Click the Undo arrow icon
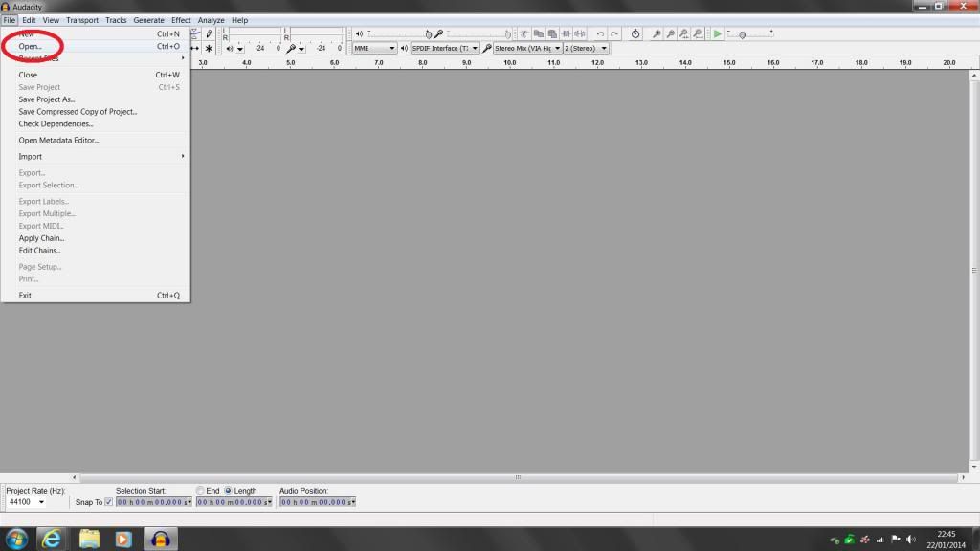 pyautogui.click(x=600, y=33)
